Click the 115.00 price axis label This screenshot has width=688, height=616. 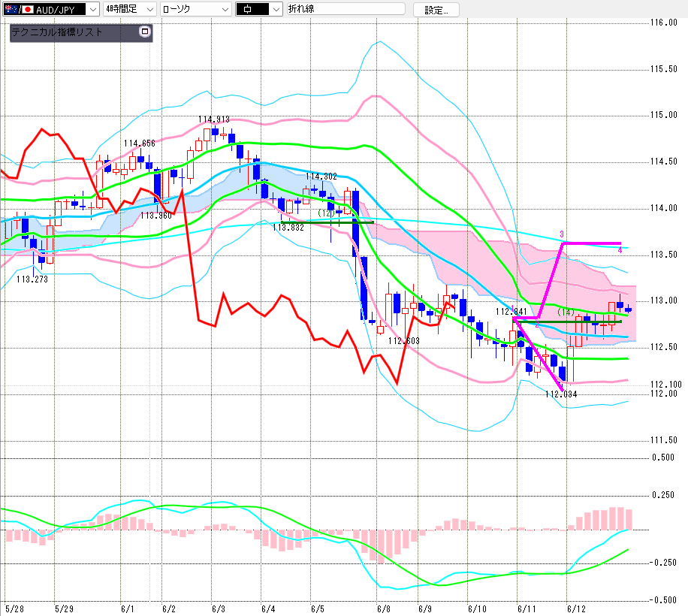pos(664,115)
